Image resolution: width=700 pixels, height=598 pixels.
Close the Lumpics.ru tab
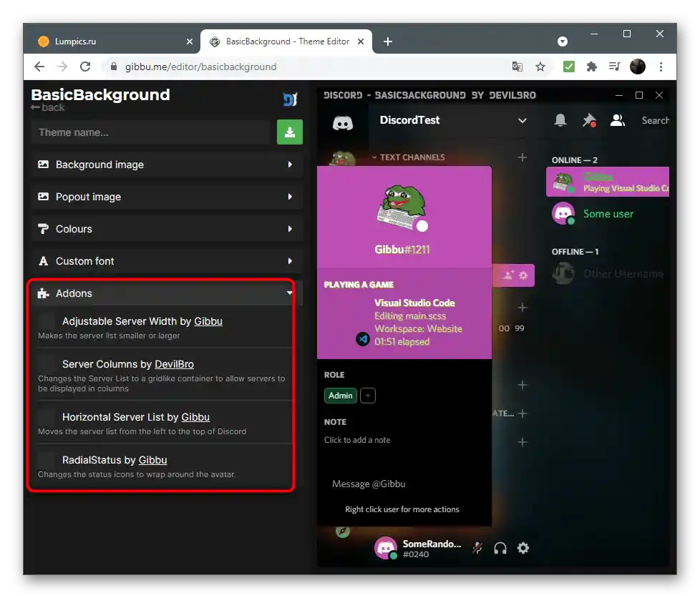[189, 41]
